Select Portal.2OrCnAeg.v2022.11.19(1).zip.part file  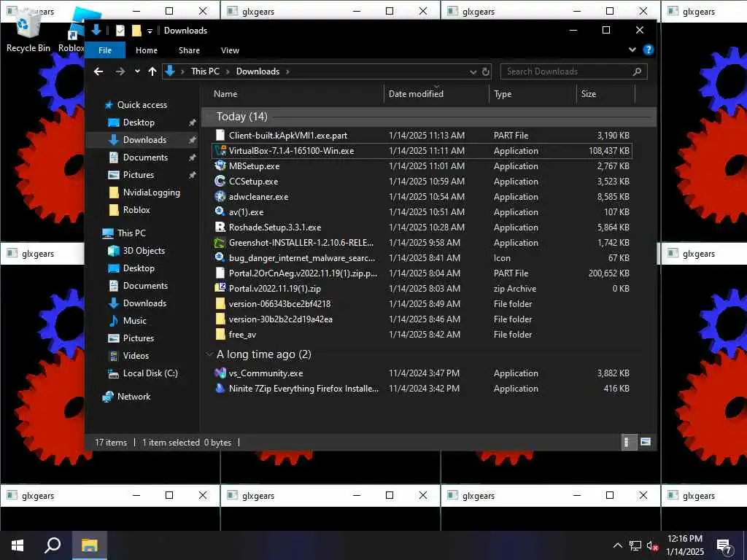(303, 273)
